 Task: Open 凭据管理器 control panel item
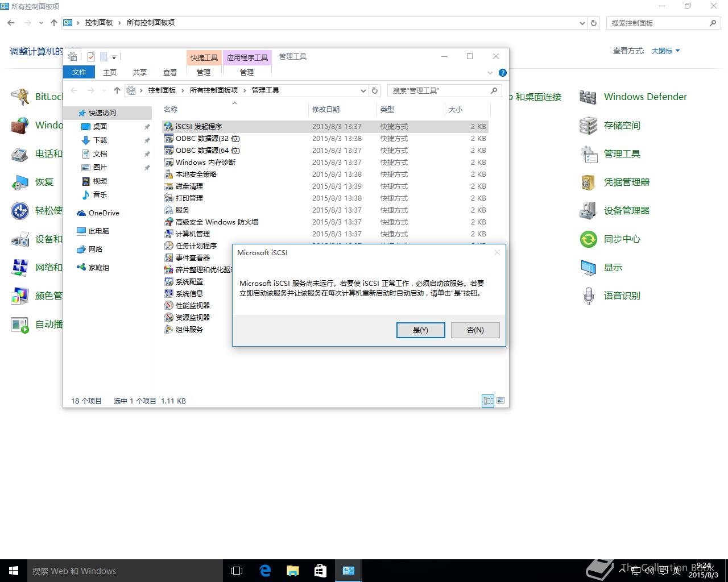(614, 182)
